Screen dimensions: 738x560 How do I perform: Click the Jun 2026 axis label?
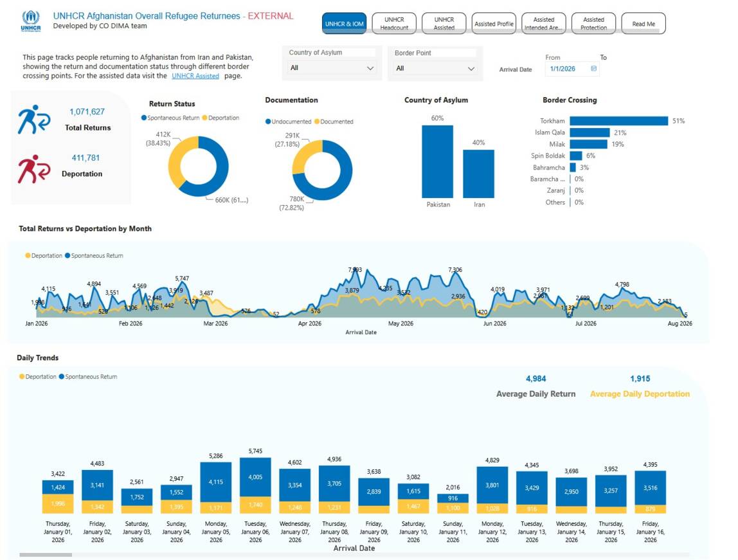point(494,323)
